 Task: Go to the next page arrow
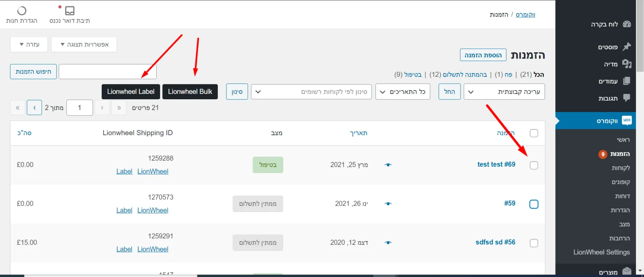pos(35,108)
